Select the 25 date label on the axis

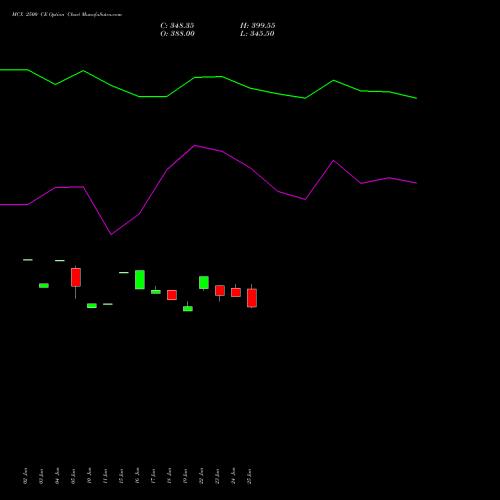[249, 476]
